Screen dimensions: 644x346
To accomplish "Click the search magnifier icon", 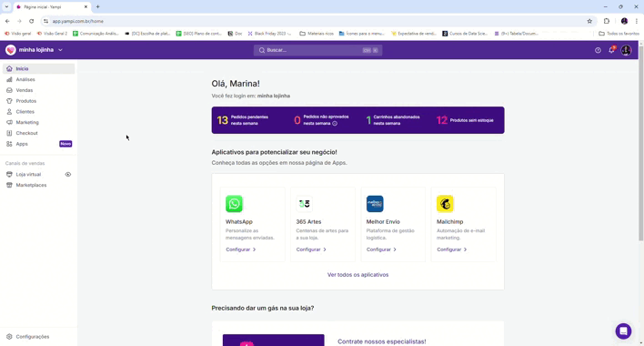I will click(262, 50).
